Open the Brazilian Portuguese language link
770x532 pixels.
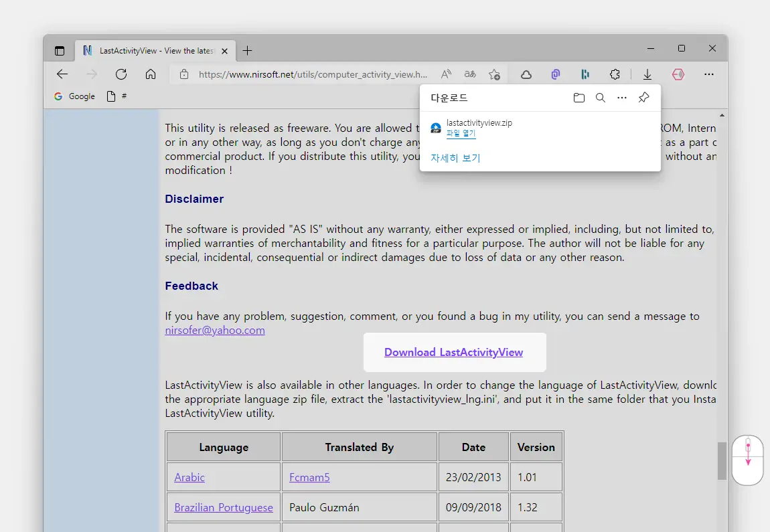click(224, 507)
